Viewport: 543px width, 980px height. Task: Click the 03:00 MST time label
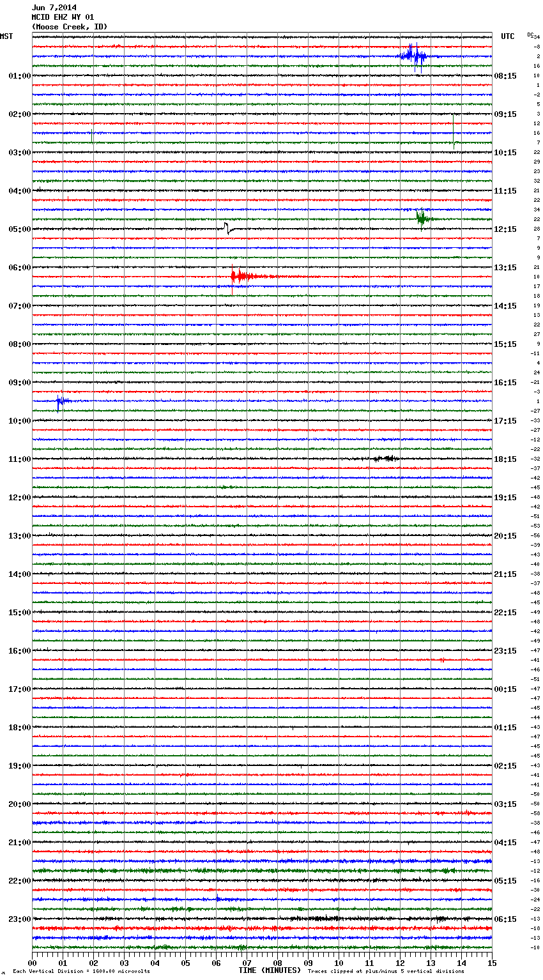20,153
